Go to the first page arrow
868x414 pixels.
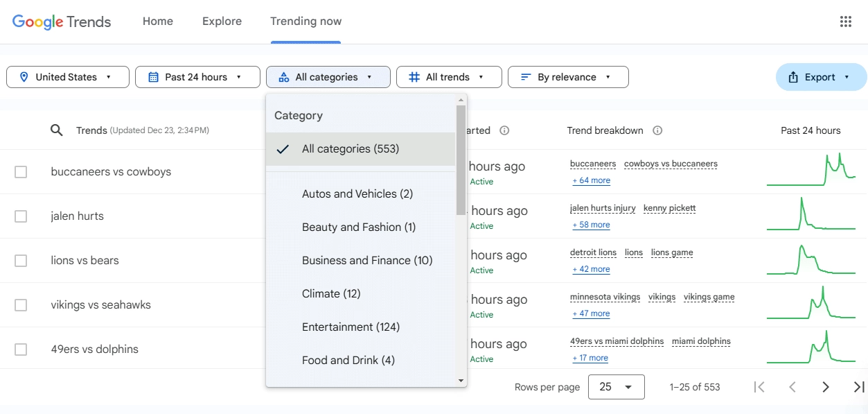tap(759, 387)
